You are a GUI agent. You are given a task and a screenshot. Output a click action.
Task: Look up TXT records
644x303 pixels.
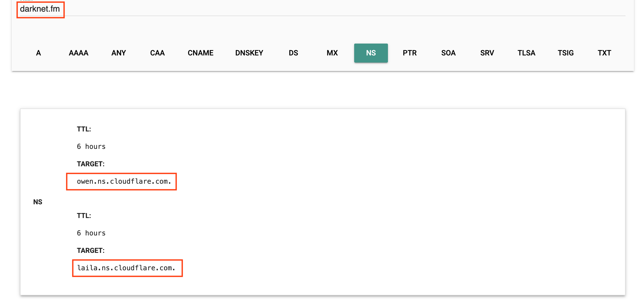(604, 53)
